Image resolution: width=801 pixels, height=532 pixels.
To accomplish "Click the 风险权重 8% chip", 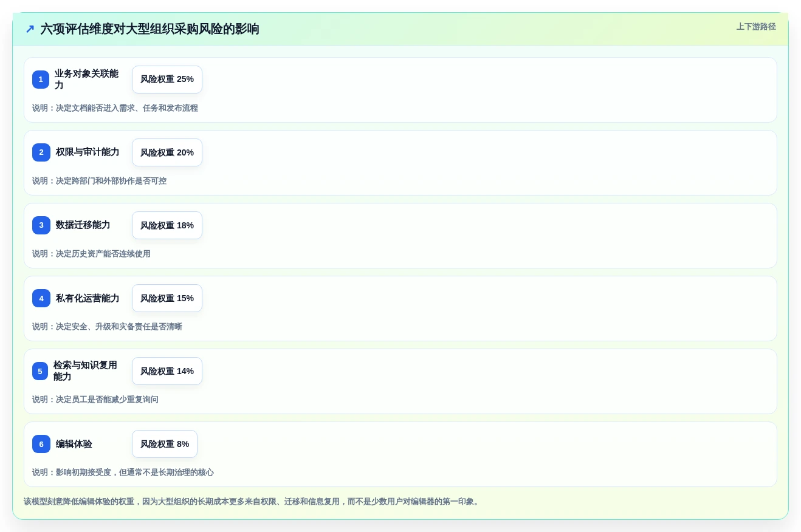I will point(165,444).
